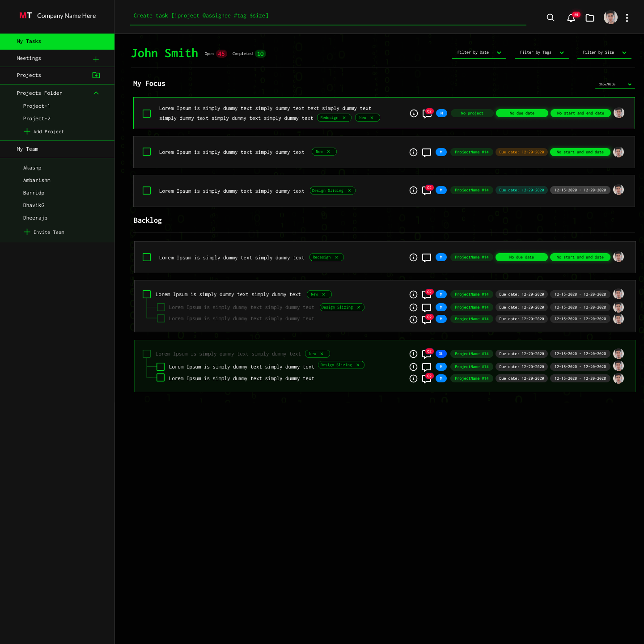The image size is (644, 644).
Task: Collapse the Projects Folder section
Action: [x=96, y=93]
